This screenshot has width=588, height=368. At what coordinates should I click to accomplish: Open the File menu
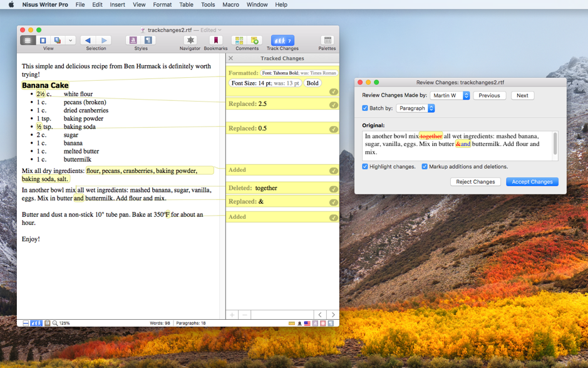pos(80,4)
